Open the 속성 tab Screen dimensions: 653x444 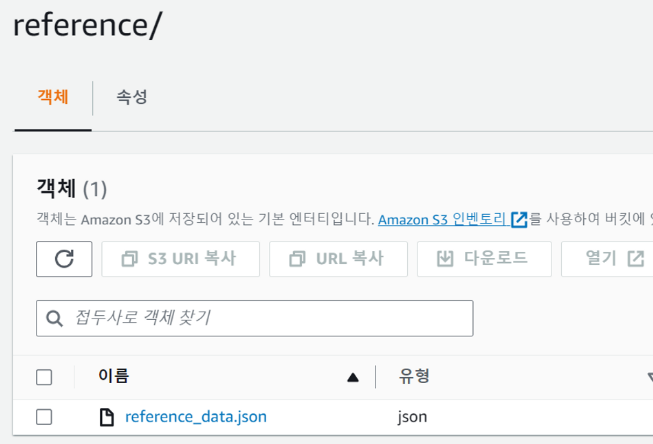click(132, 97)
